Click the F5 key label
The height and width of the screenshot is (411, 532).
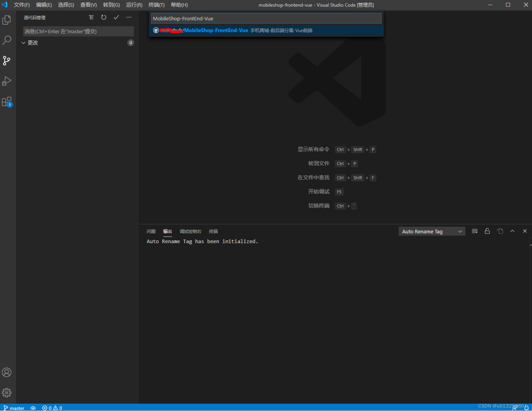(339, 192)
